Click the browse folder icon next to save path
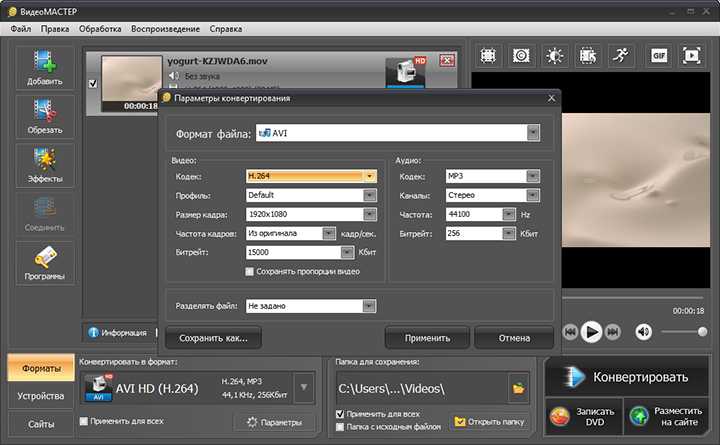Screen dimensions: 720x445 click(518, 389)
